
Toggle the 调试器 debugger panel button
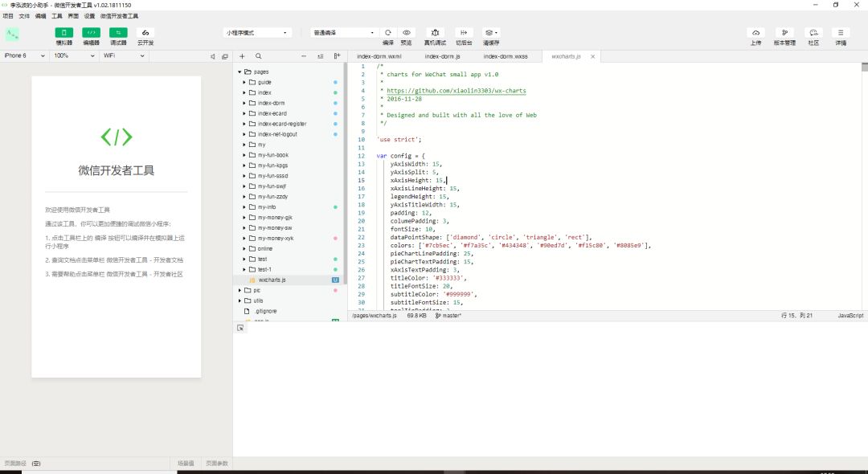(x=118, y=33)
